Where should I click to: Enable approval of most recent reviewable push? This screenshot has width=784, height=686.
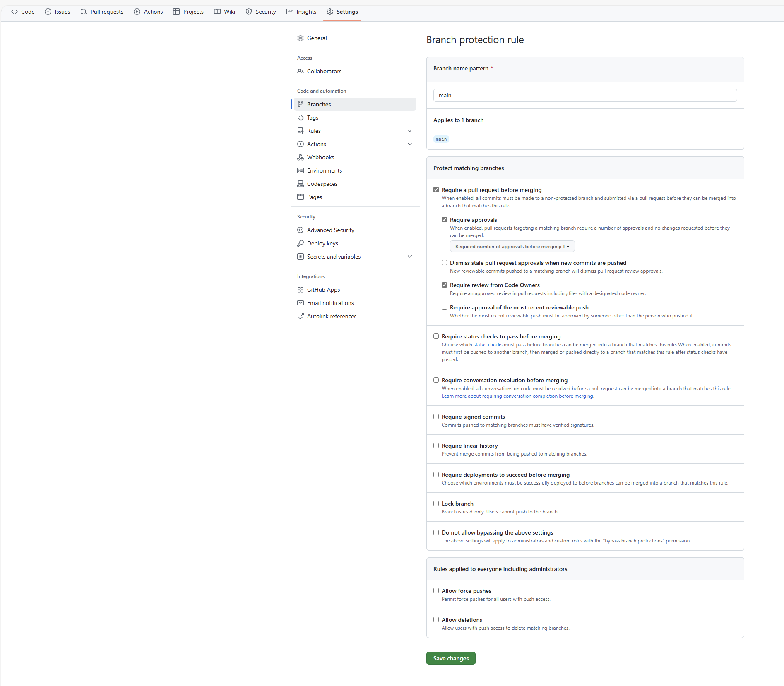(x=444, y=307)
